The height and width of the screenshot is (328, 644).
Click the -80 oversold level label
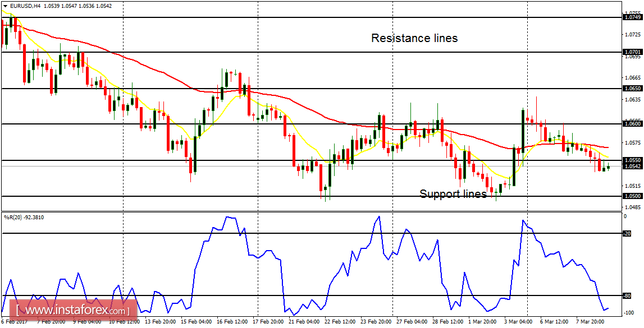(628, 295)
